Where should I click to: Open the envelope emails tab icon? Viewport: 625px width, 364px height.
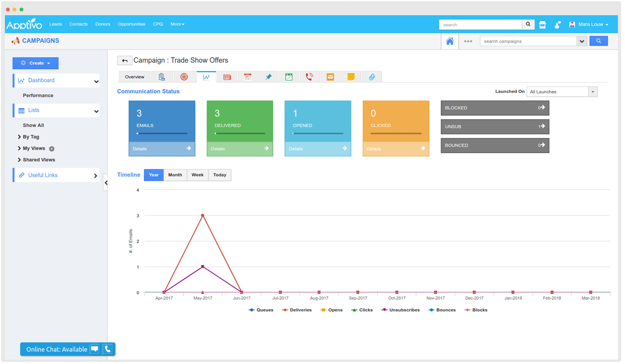(x=330, y=77)
